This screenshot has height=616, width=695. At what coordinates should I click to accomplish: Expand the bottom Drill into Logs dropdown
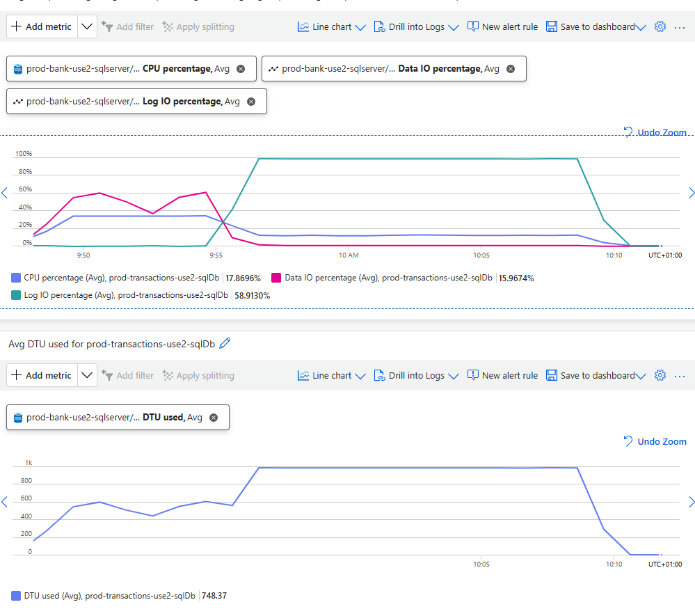pyautogui.click(x=454, y=376)
